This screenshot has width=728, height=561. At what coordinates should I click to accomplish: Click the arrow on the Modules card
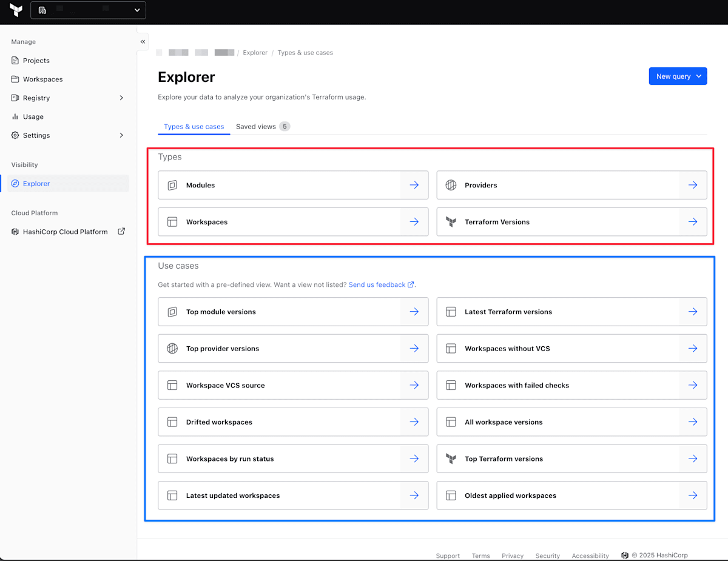(x=414, y=185)
